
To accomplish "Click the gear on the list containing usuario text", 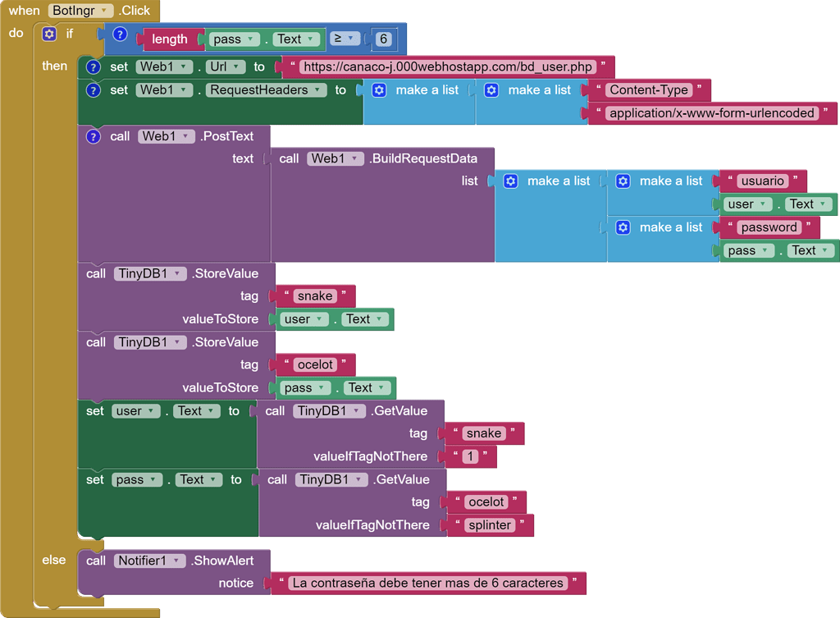I will 623,181.
